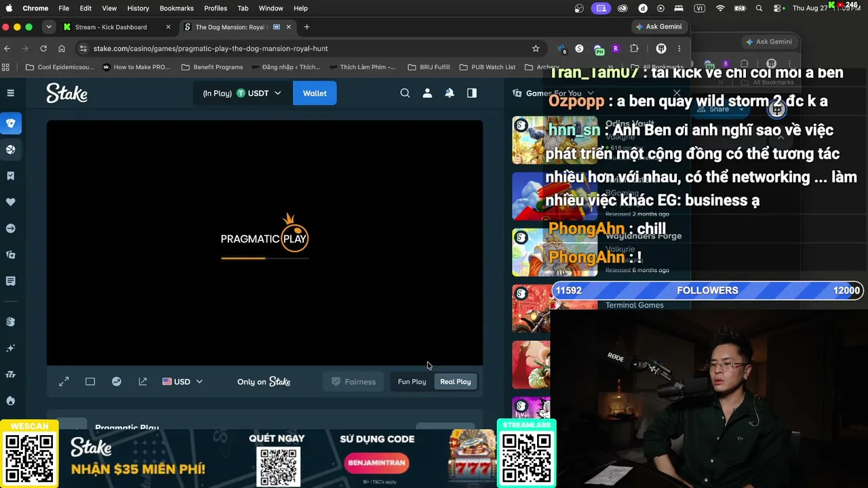Enter fullscreen mode for the game
Viewport: 868px width, 488px height.
64,382
